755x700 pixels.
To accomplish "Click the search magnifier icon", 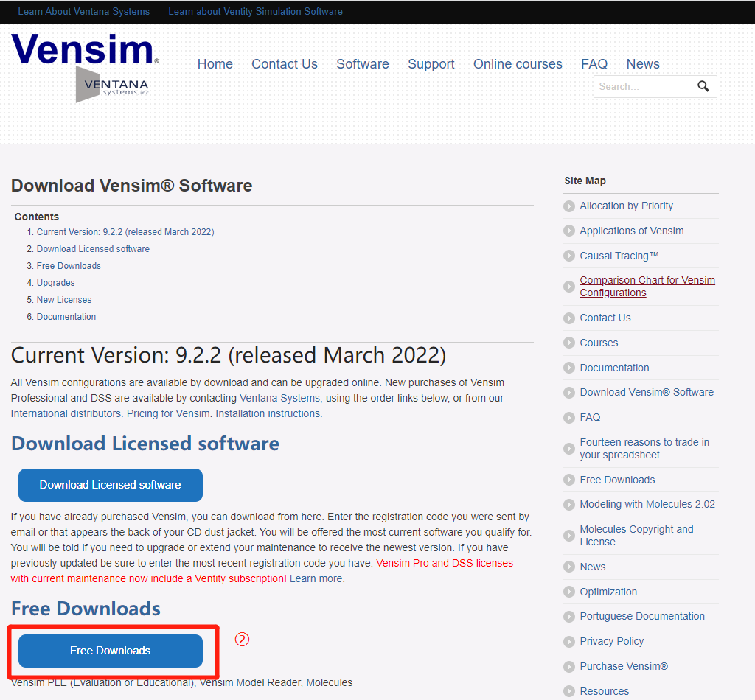I will click(703, 86).
